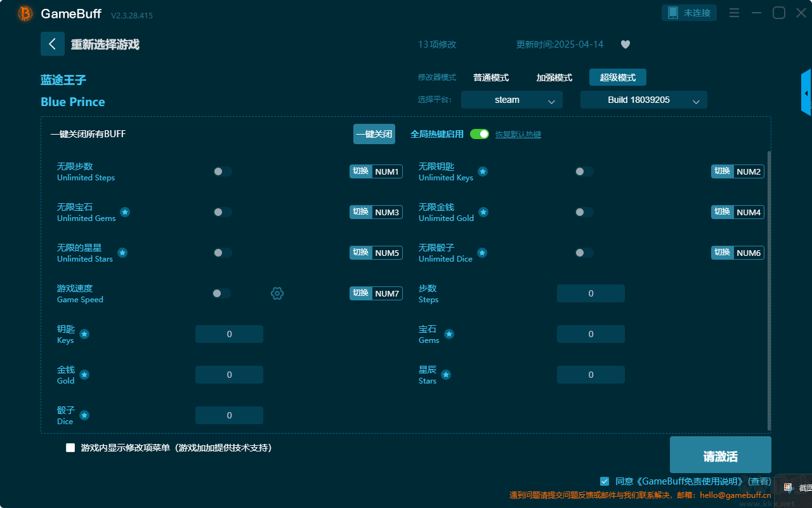Click star badge next to Unlimited Dice
This screenshot has height=508, width=812.
pos(482,253)
